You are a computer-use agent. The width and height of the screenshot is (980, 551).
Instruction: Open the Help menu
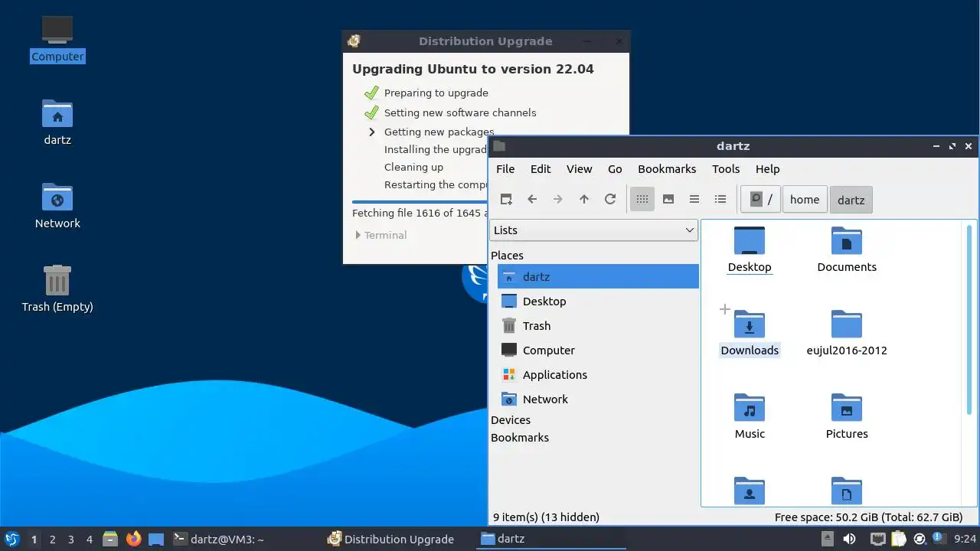pyautogui.click(x=767, y=169)
